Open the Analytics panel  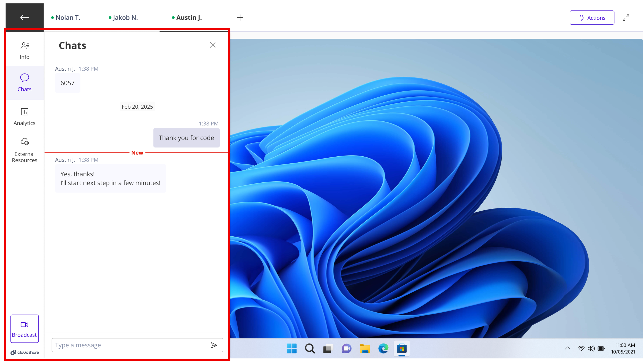click(x=24, y=116)
